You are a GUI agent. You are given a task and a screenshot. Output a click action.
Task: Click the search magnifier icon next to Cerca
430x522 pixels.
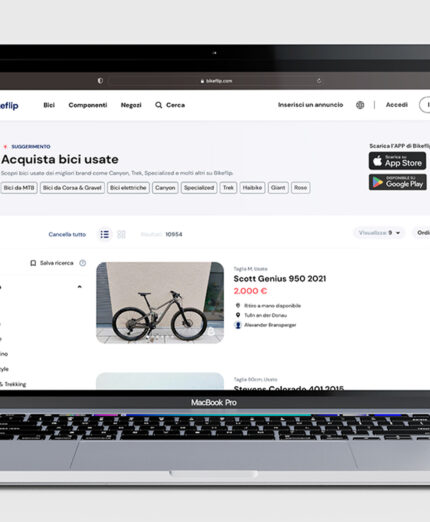click(159, 105)
